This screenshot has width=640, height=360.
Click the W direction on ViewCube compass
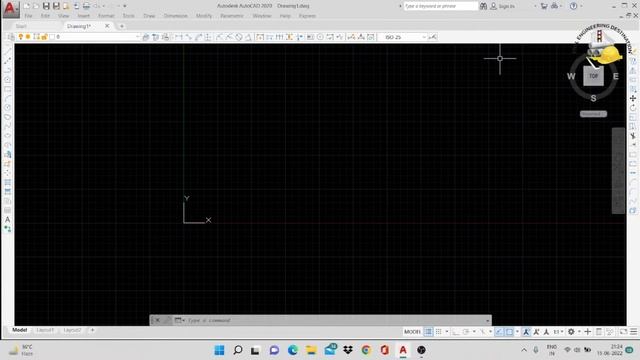click(571, 76)
